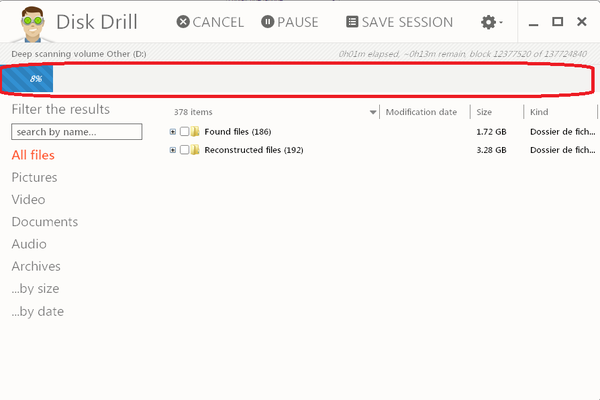Select the Archives filter
Screen dimensions: 600x400
[36, 266]
